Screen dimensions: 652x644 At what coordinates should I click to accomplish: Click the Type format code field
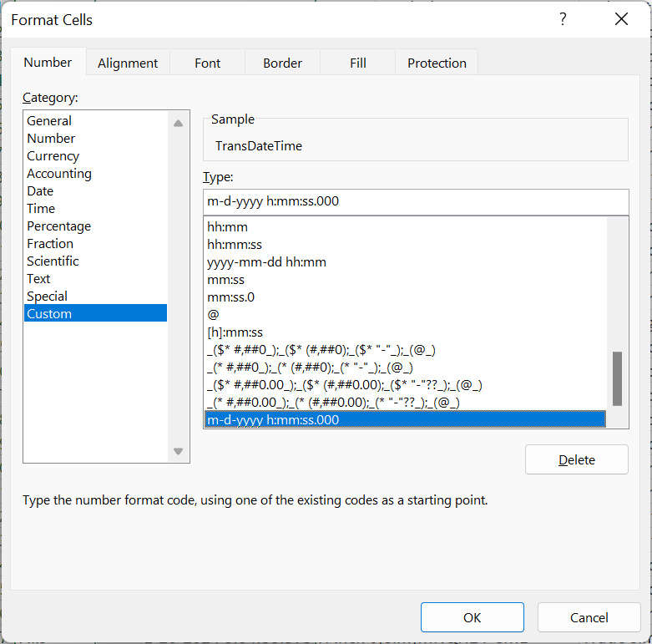pos(415,201)
